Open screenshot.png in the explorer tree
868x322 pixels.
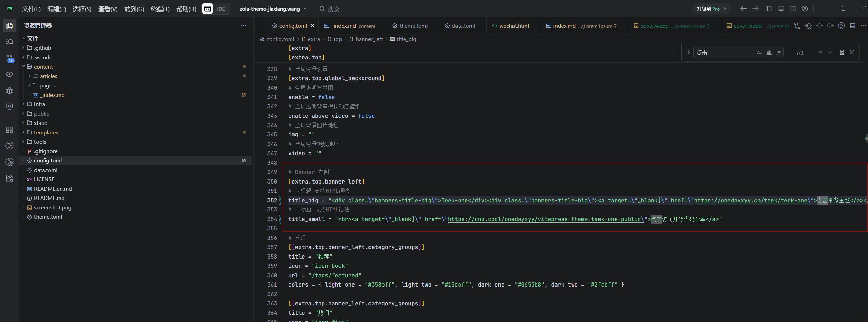click(53, 207)
